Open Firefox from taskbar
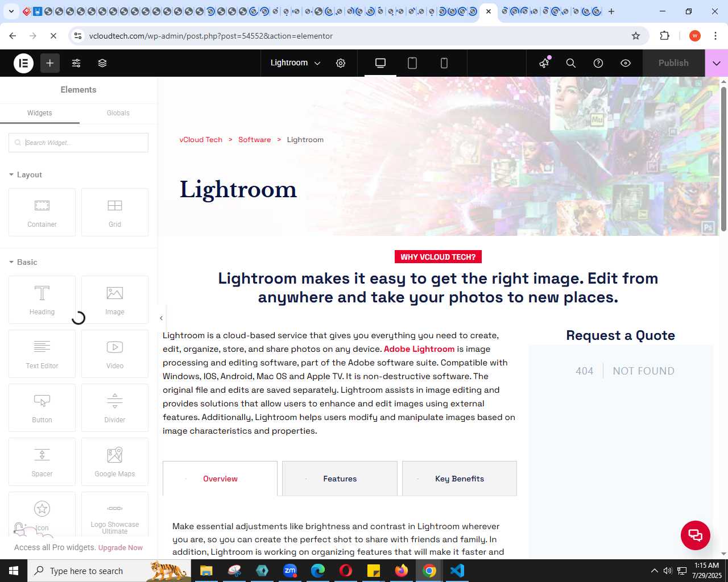The width and height of the screenshot is (728, 582). [x=402, y=571]
